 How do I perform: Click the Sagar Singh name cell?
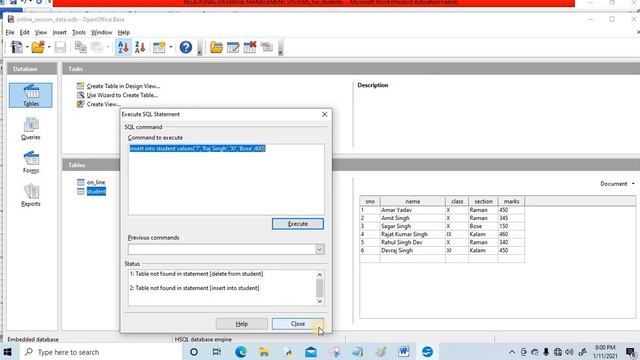412,226
